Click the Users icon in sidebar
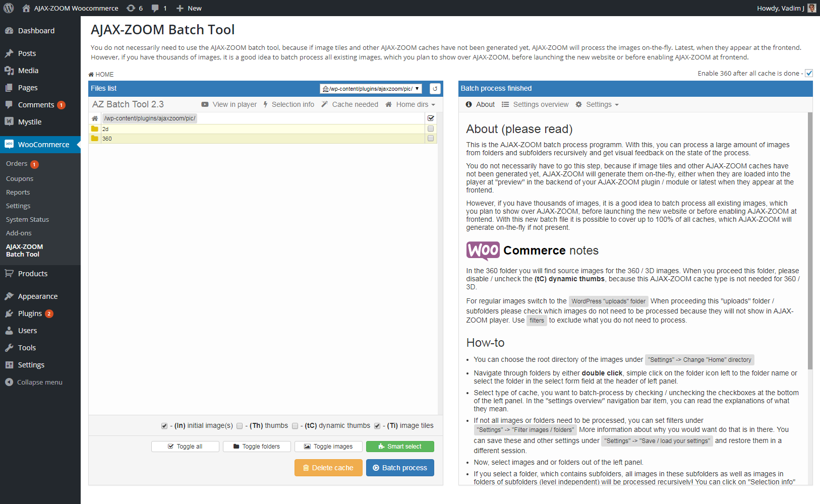Screen dimensions: 820x504 pos(9,331)
